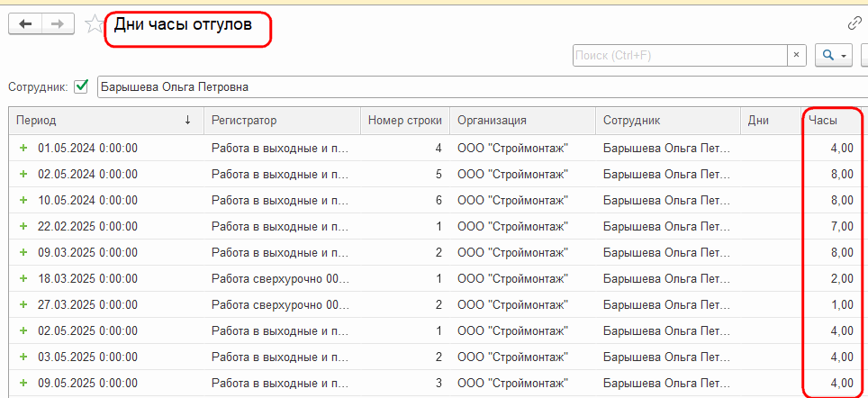This screenshot has height=398, width=868.
Task: Sort by the Сотрудник column header
Action: coord(668,121)
